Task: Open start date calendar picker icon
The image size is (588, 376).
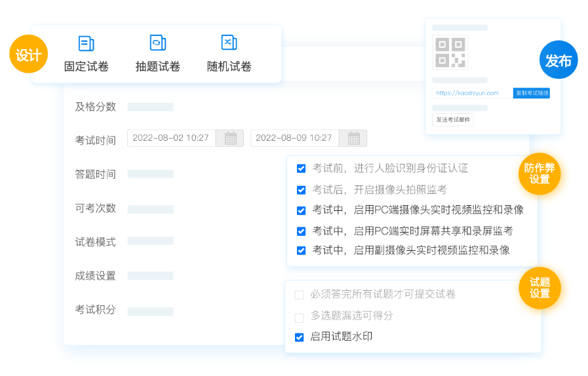Action: [230, 138]
